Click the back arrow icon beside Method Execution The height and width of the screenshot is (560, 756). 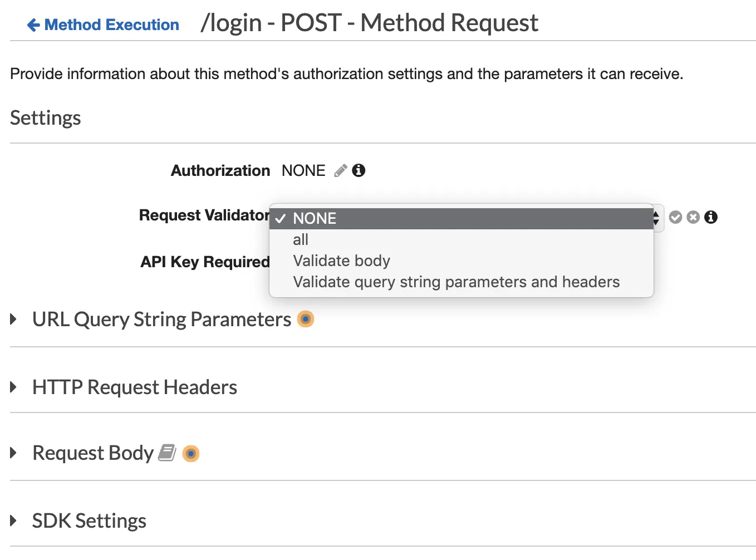(x=33, y=25)
